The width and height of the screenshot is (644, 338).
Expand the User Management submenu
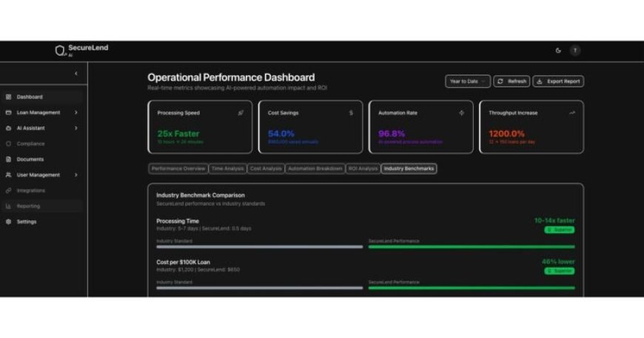pos(76,175)
